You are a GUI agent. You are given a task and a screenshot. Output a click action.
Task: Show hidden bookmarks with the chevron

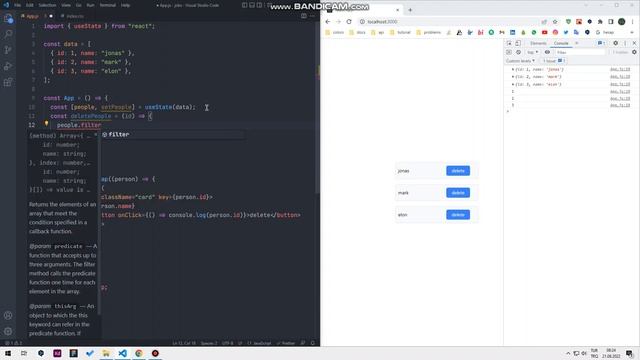pos(632,32)
